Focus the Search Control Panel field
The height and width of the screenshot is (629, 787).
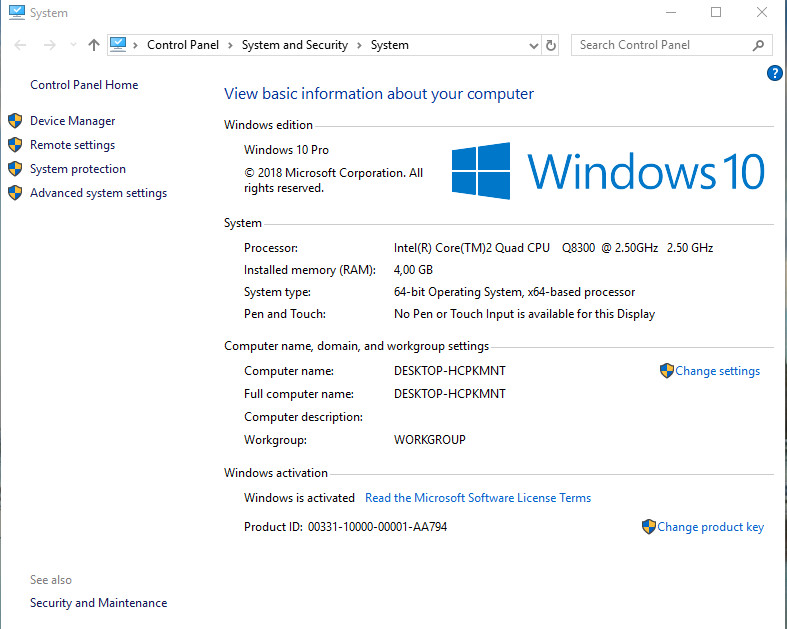671,45
